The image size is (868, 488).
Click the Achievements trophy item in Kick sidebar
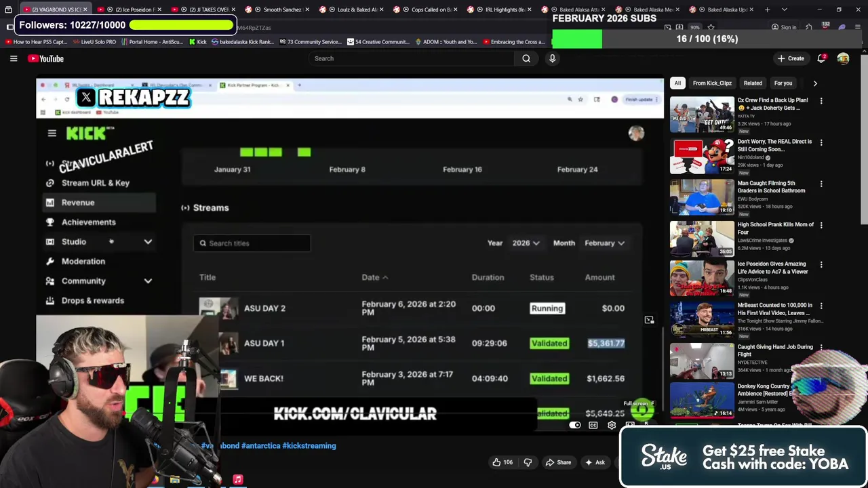tap(88, 222)
